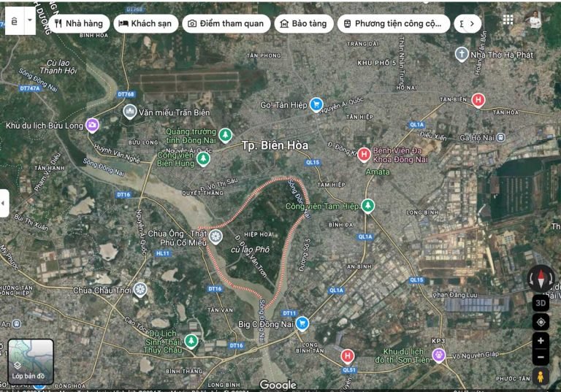This screenshot has height=392, width=561.
Task: Select the Điểm tham quan chip
Action: click(x=226, y=23)
